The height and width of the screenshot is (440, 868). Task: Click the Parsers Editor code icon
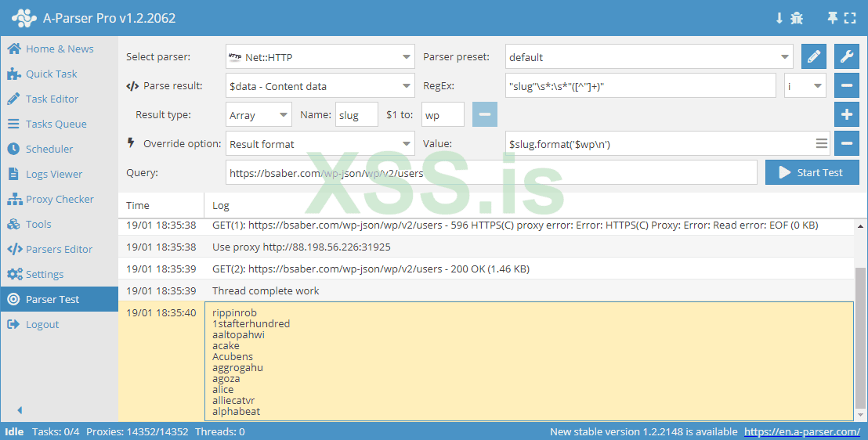pos(14,249)
